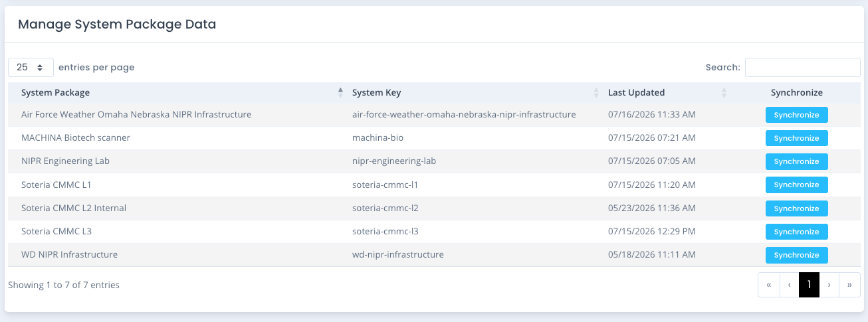Click system key soteria-cmmc-l1
The height and width of the screenshot is (322, 868).
coord(385,185)
